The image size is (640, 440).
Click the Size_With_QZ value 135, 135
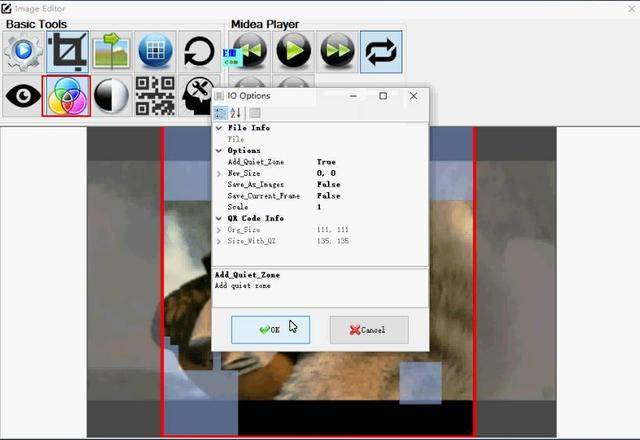pyautogui.click(x=333, y=241)
